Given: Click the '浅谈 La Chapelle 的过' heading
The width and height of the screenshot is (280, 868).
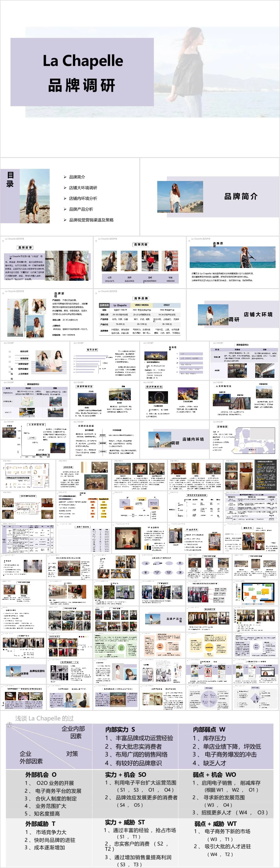Looking at the screenshot, I should click(x=44, y=718).
